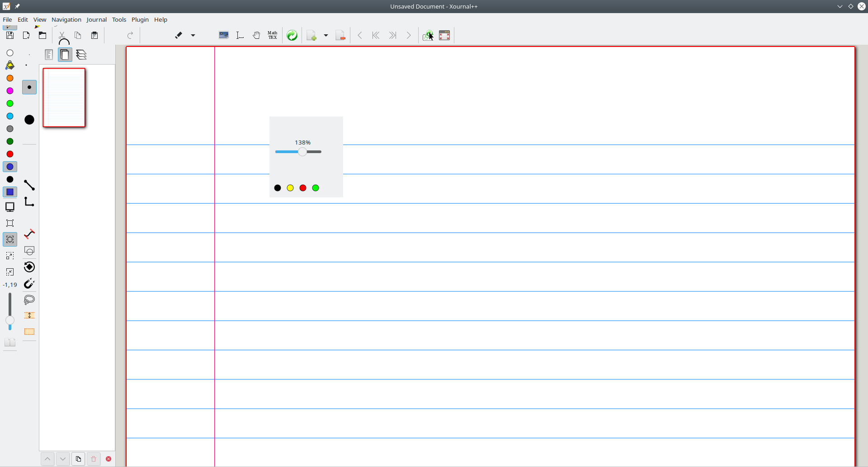868x467 pixels.
Task: Open the eraser type dropdown
Action: pyautogui.click(x=193, y=35)
